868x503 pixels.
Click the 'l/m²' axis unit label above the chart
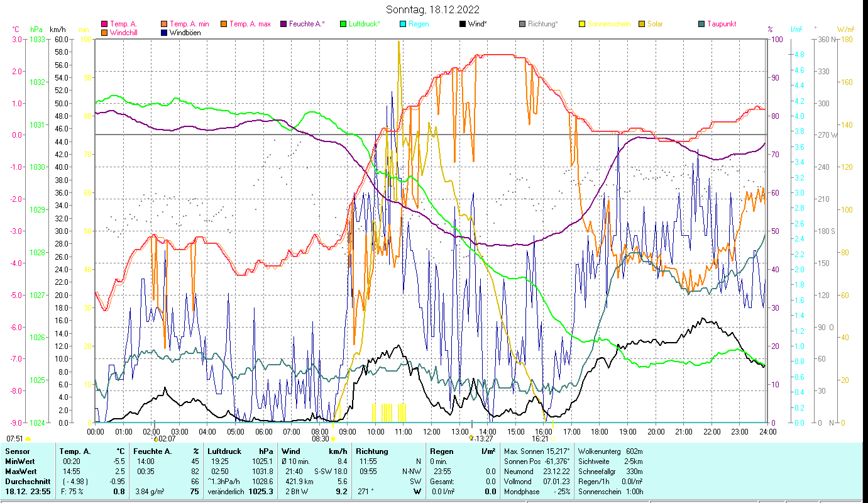point(796,30)
